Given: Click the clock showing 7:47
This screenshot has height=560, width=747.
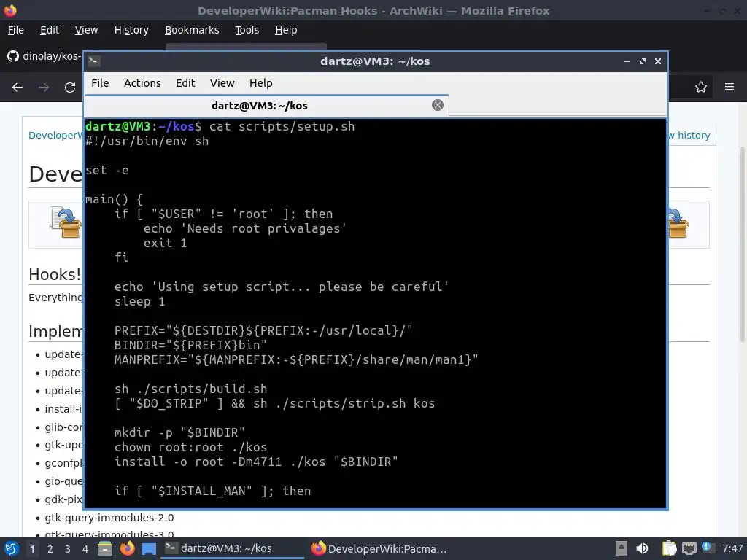Looking at the screenshot, I should [x=732, y=548].
